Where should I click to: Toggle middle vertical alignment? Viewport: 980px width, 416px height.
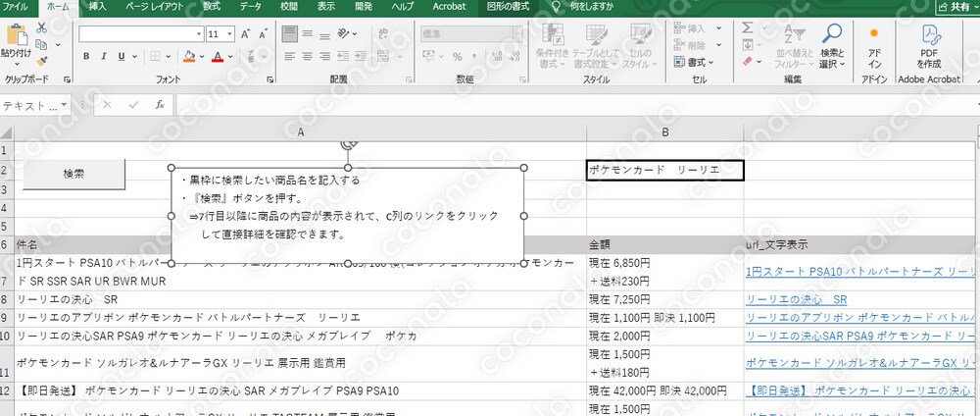[x=307, y=33]
